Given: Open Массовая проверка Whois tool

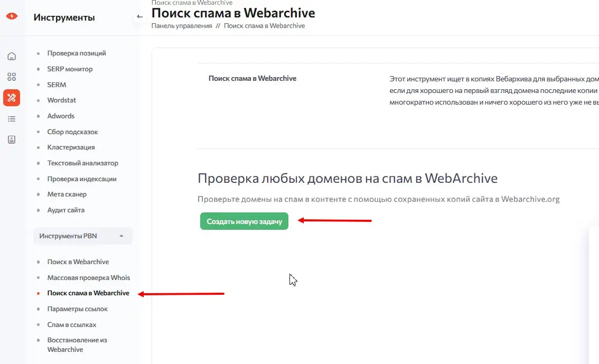Looking at the screenshot, I should point(88,278).
